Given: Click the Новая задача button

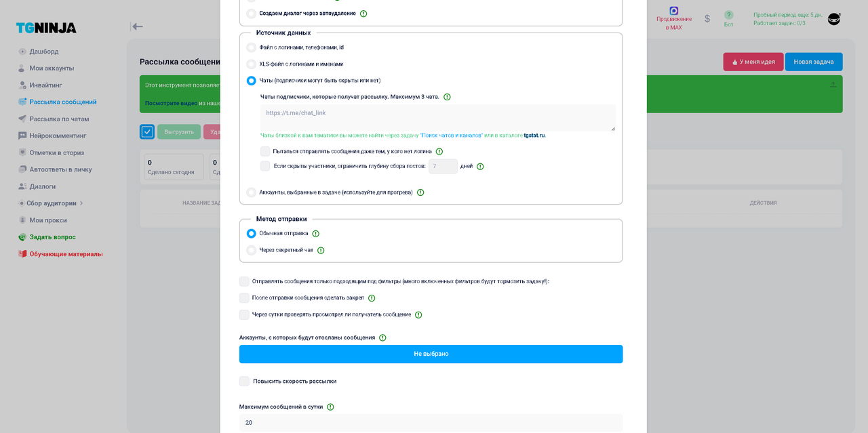Looking at the screenshot, I should pos(814,62).
